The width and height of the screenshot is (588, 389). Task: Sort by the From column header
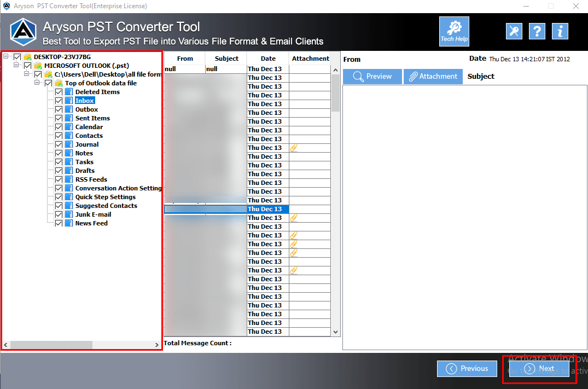(x=185, y=59)
